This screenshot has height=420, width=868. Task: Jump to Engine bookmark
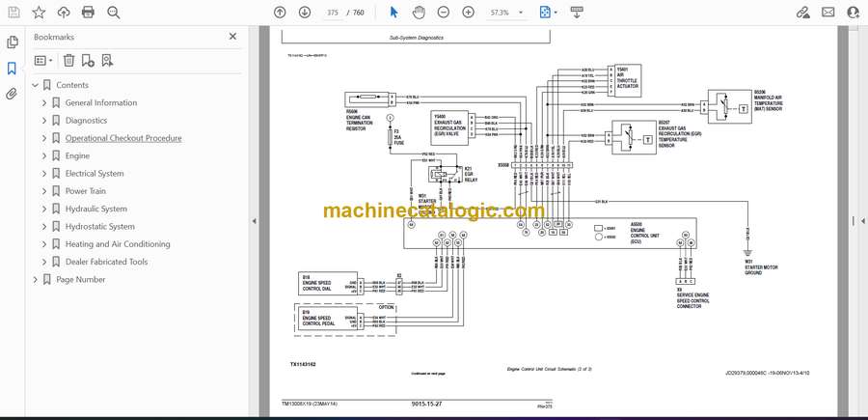point(77,156)
